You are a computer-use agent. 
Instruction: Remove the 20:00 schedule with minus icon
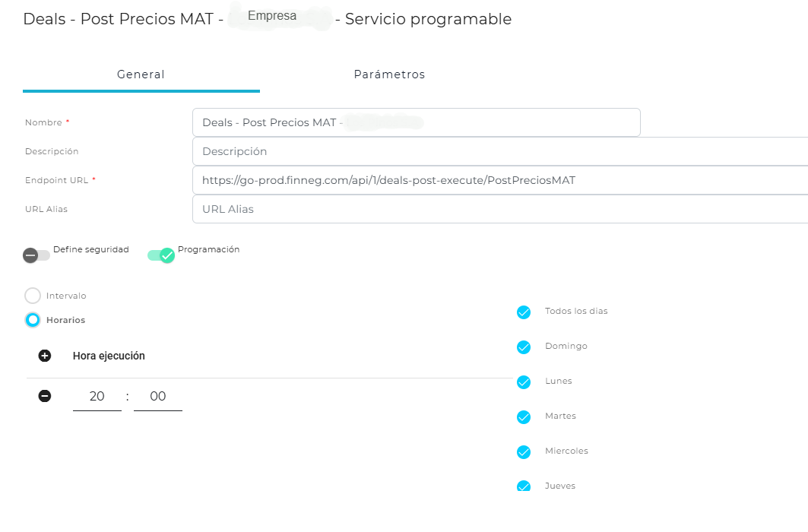(45, 396)
